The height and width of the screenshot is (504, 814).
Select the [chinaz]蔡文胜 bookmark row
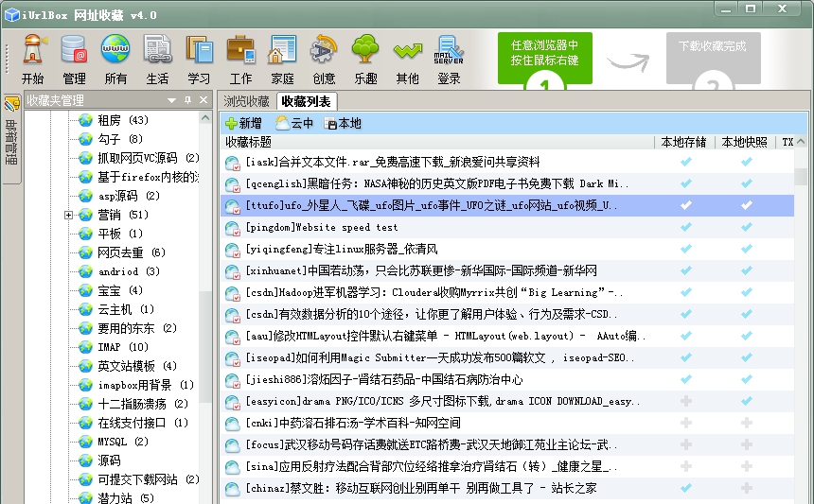coord(507,488)
